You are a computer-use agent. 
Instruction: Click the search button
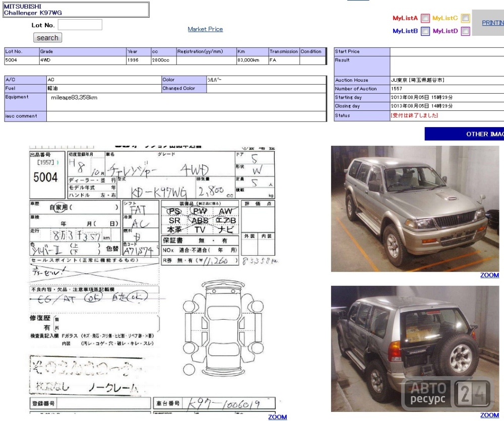pyautogui.click(x=47, y=38)
